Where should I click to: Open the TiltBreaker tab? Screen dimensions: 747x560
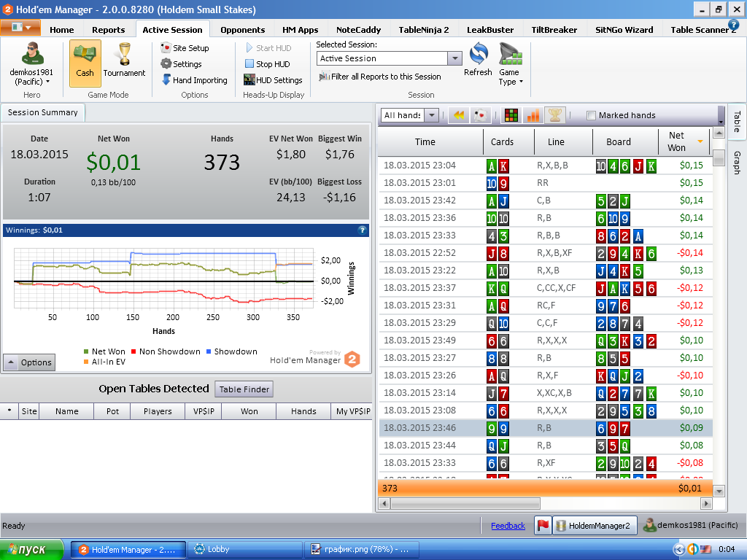coord(554,29)
